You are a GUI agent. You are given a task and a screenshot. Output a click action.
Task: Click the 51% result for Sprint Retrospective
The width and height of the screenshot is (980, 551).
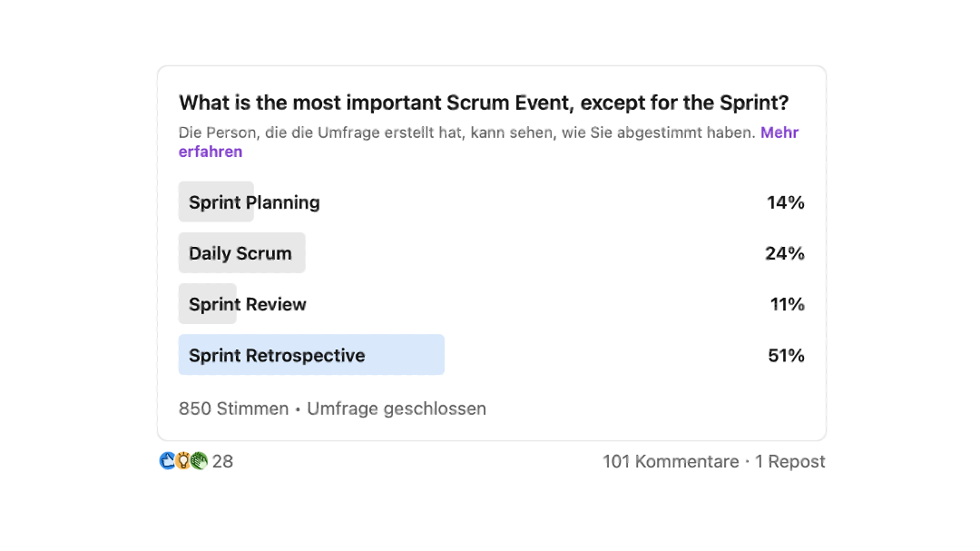click(786, 355)
